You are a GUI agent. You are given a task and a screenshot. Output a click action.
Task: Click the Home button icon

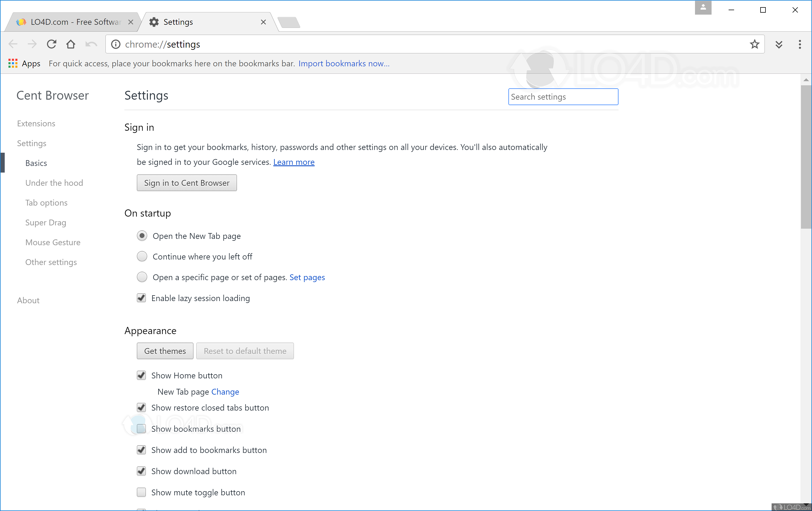point(70,44)
